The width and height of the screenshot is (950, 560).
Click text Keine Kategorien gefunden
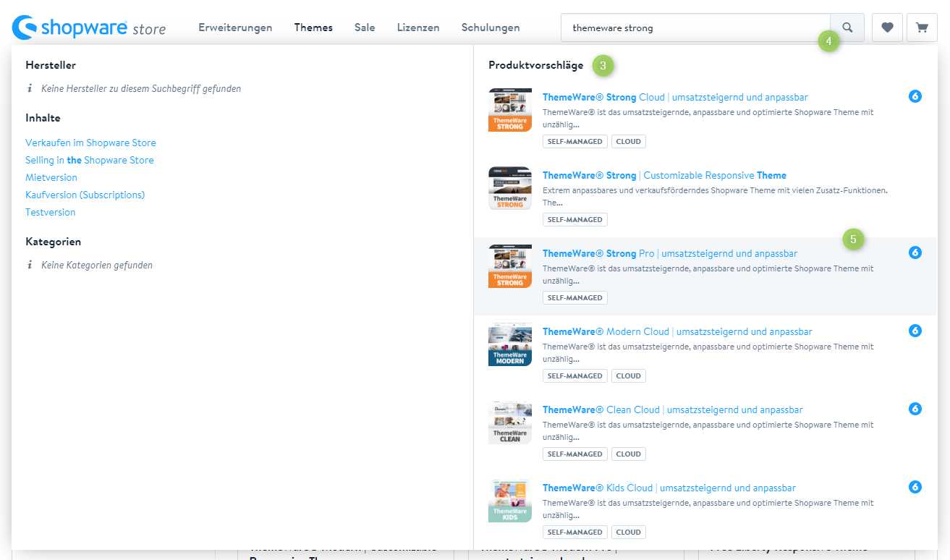[97, 266]
